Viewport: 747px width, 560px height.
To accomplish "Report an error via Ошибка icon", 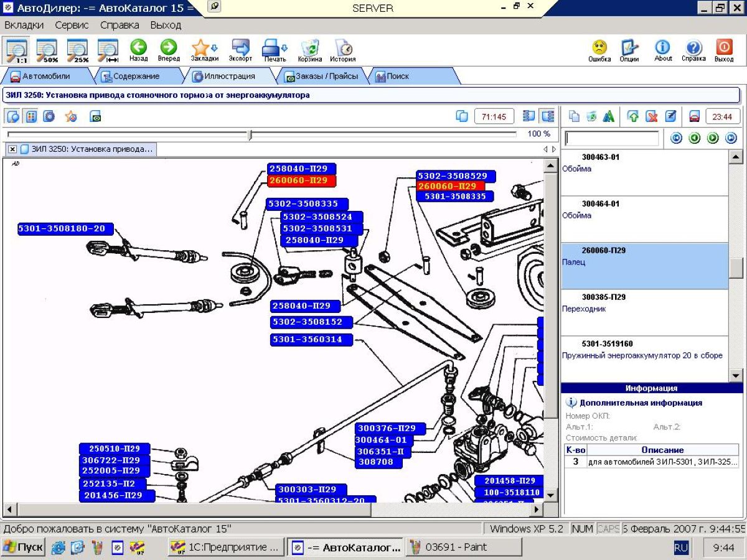I will pos(599,50).
